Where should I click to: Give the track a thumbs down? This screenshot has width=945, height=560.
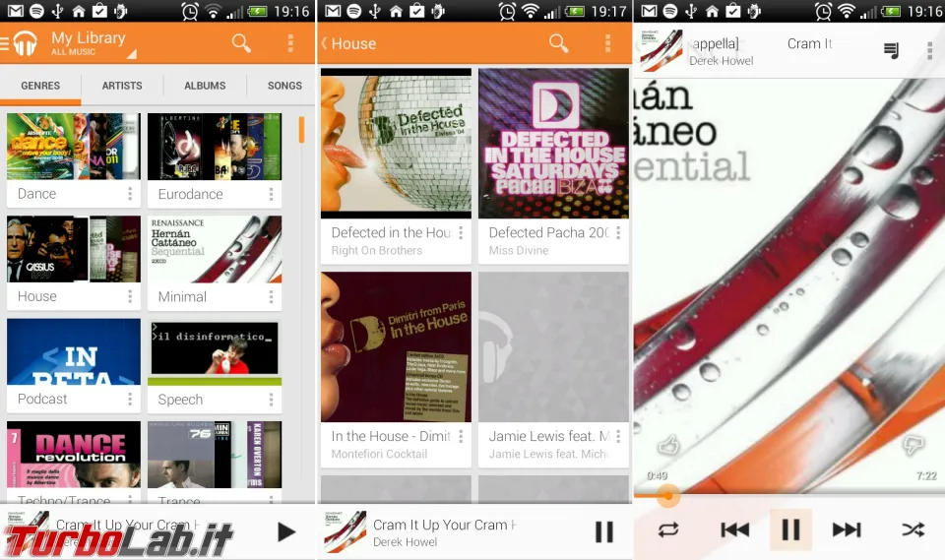point(913,446)
